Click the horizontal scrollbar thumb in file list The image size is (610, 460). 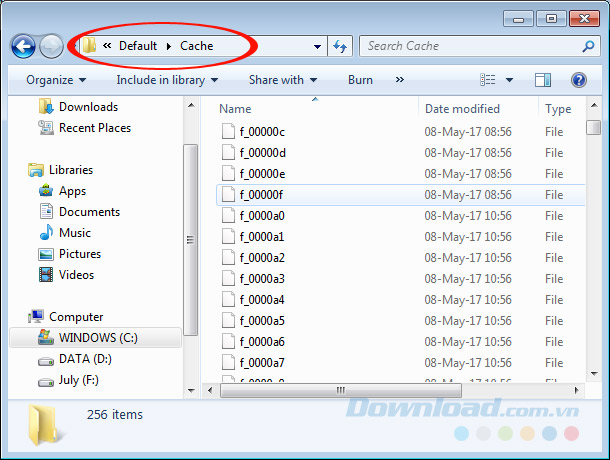tap(341, 390)
